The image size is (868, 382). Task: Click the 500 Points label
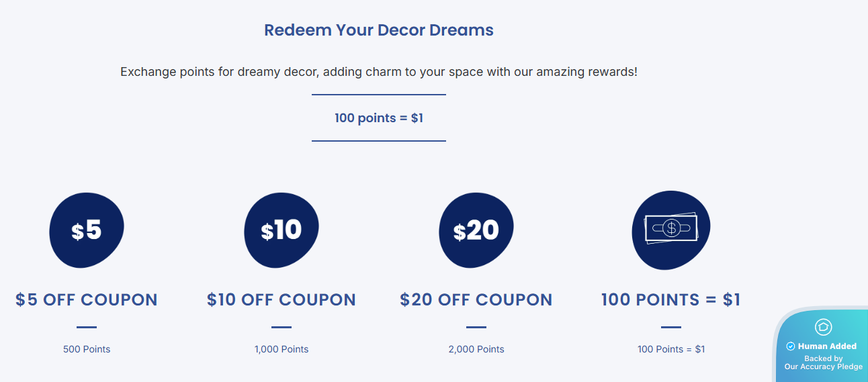[87, 349]
